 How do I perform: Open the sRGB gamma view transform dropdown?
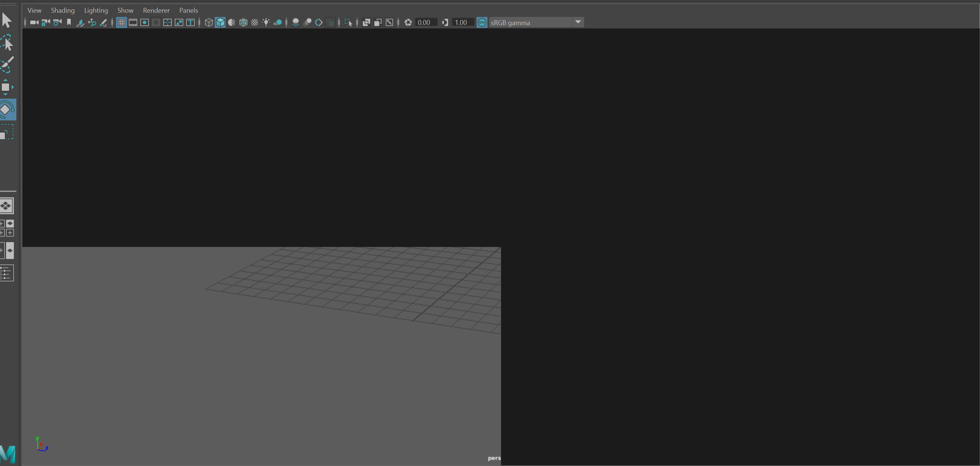(578, 22)
